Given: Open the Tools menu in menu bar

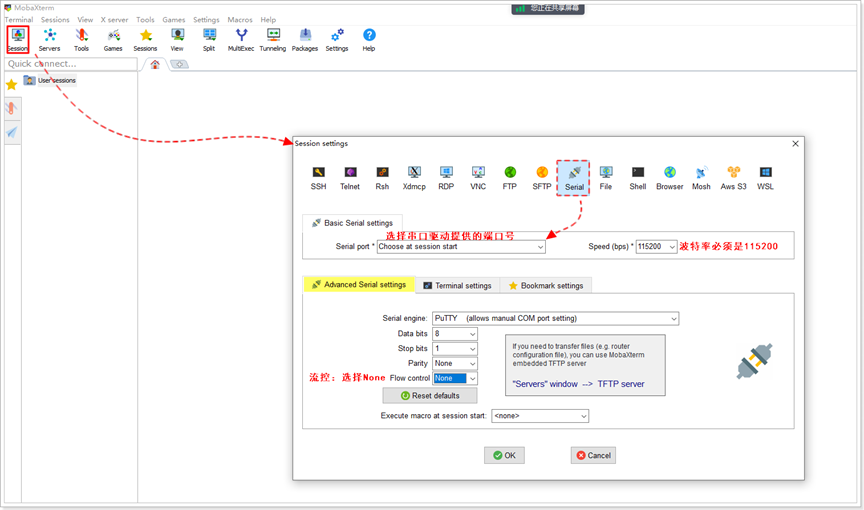Looking at the screenshot, I should pos(145,20).
